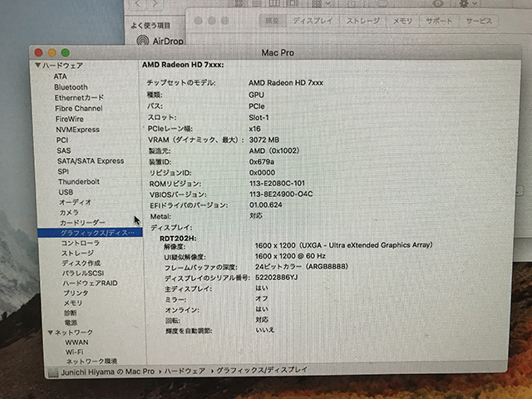Click the Finder Quick Look eye icon
Image resolution: width=532 pixels, height=399 pixels.
point(438,3)
